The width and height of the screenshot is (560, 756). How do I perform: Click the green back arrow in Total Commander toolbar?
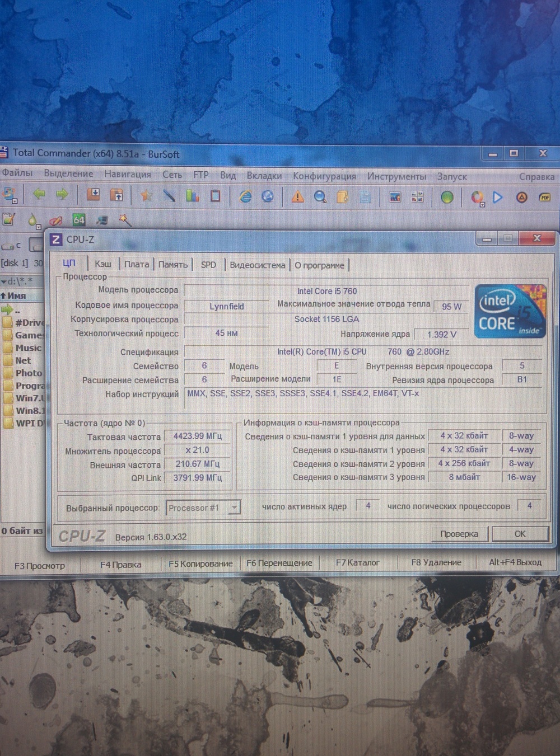(x=39, y=194)
